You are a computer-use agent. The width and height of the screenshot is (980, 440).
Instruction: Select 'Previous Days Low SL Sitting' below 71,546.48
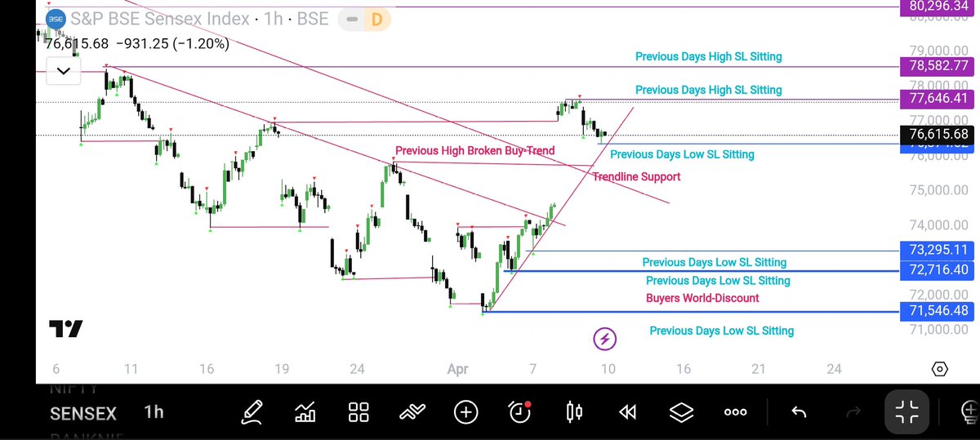(721, 331)
